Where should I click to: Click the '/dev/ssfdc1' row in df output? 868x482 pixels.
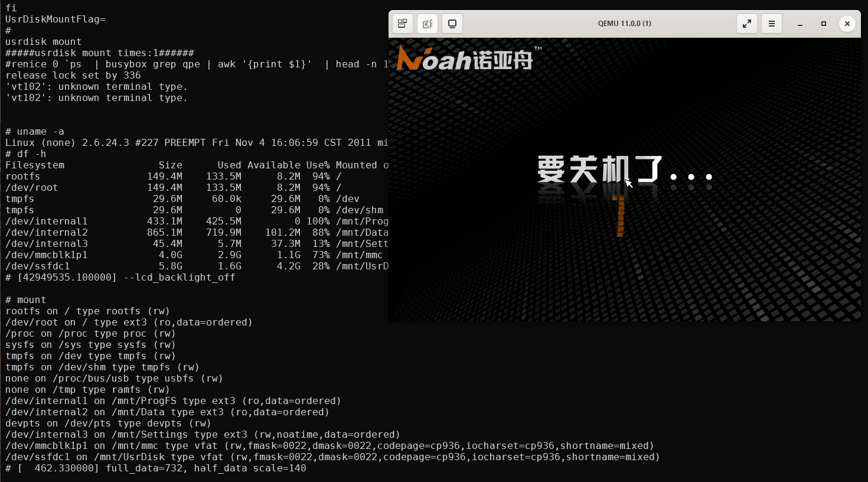[197, 266]
